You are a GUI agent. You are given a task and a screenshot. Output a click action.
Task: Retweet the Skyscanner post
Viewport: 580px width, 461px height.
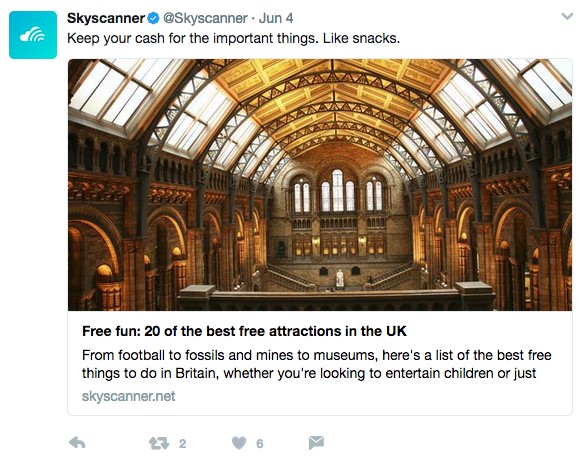[159, 443]
